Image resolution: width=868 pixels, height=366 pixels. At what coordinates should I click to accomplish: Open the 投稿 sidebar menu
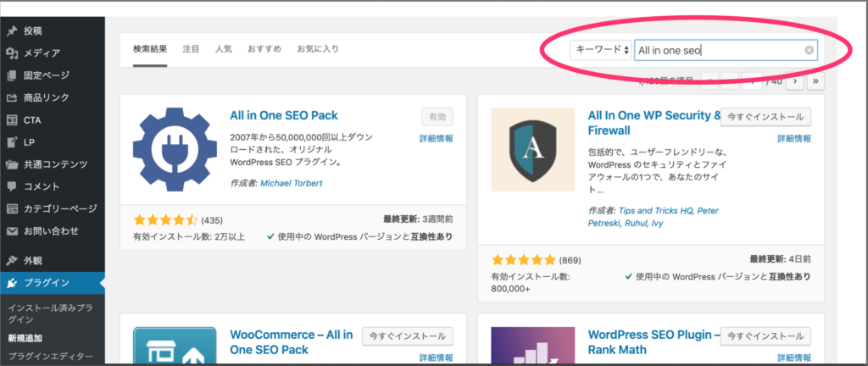point(36,31)
